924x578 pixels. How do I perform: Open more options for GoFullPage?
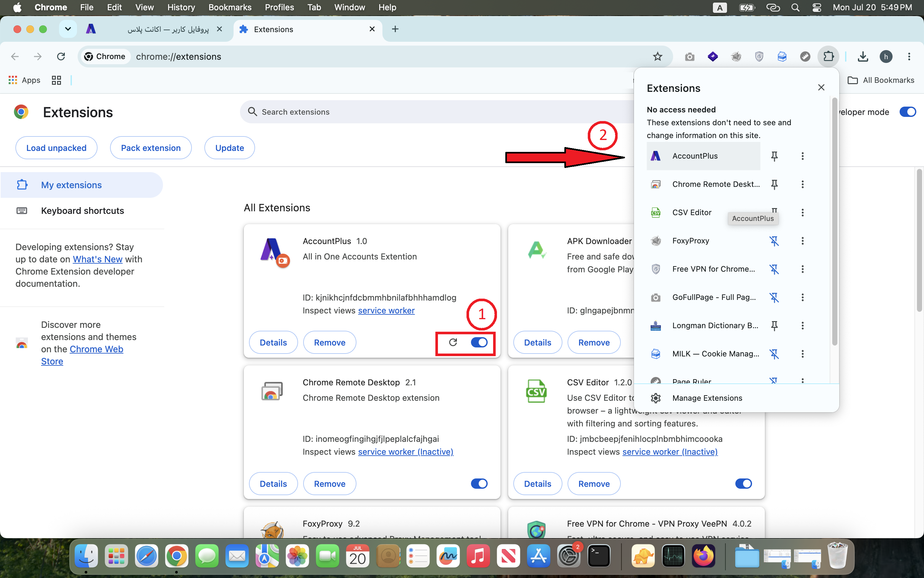point(803,297)
